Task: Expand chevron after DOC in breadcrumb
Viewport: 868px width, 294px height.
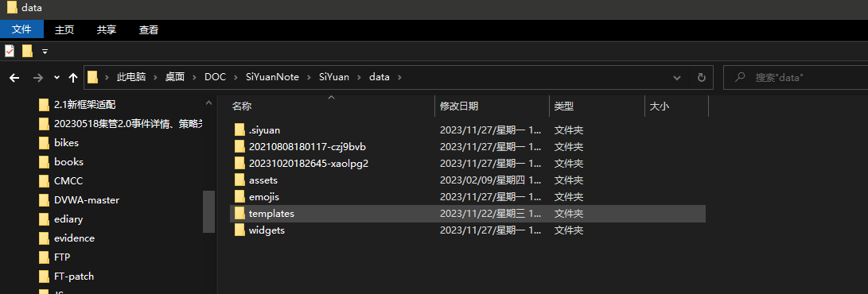Action: pyautogui.click(x=235, y=77)
